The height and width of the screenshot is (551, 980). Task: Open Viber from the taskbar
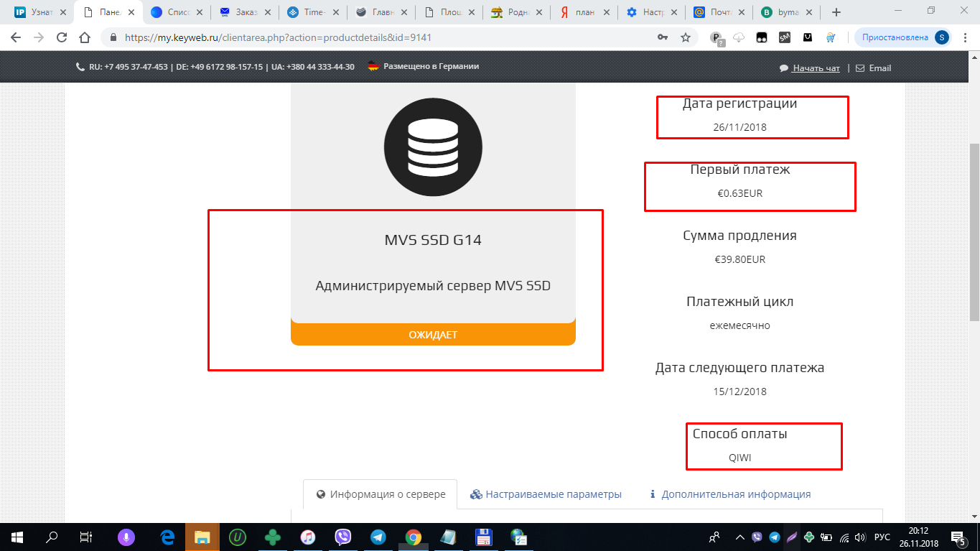[342, 537]
